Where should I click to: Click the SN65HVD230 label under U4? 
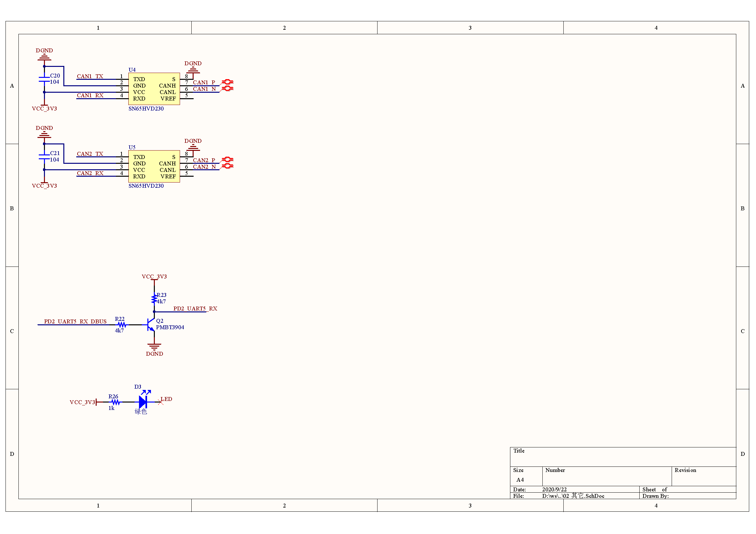click(146, 109)
